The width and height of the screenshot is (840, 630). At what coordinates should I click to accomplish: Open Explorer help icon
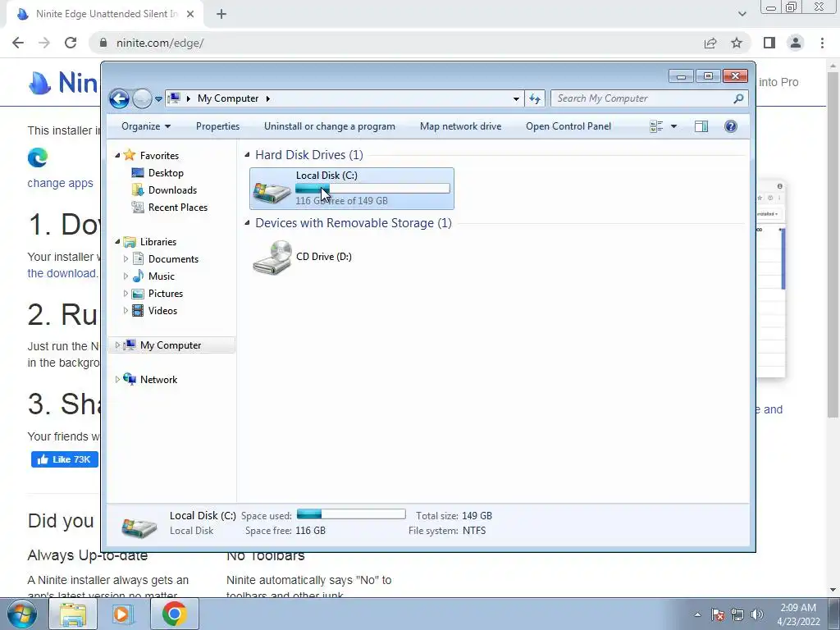point(731,126)
